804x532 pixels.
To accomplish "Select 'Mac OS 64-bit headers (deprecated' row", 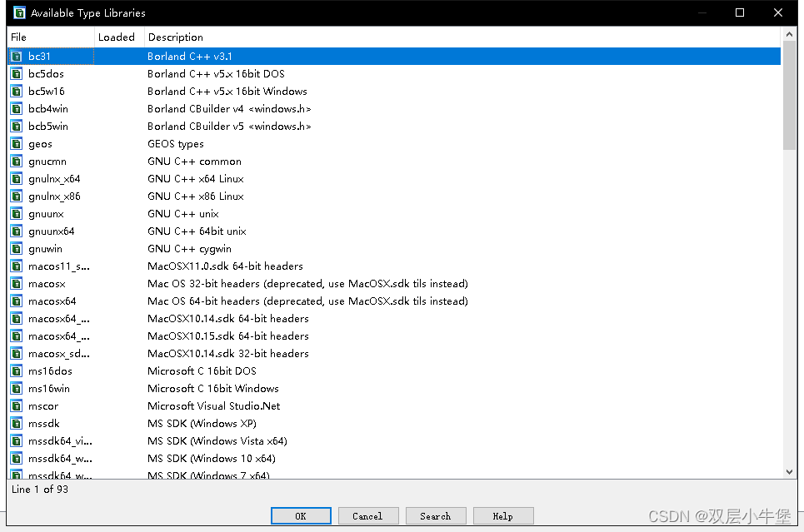I will pos(394,301).
